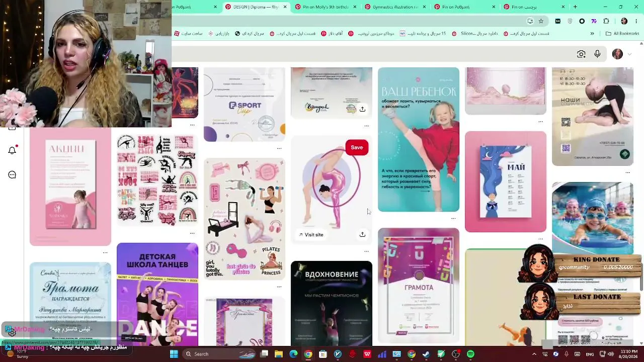Switch to DESIGN | Diploma tab
Image resolution: width=644 pixels, height=362 pixels.
click(x=256, y=7)
